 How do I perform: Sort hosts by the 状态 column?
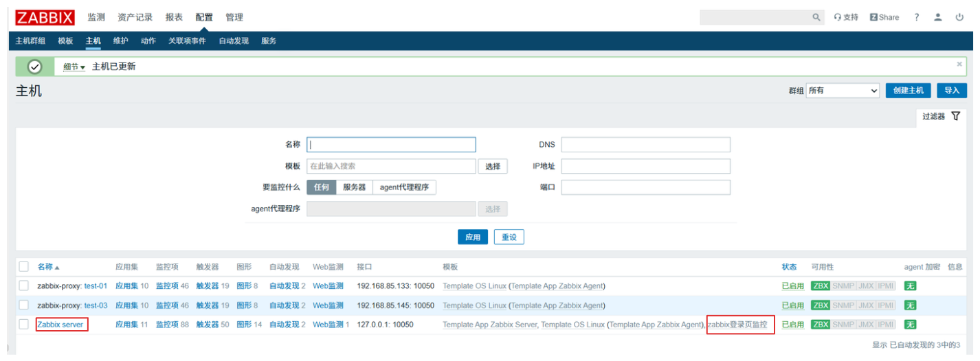(789, 267)
